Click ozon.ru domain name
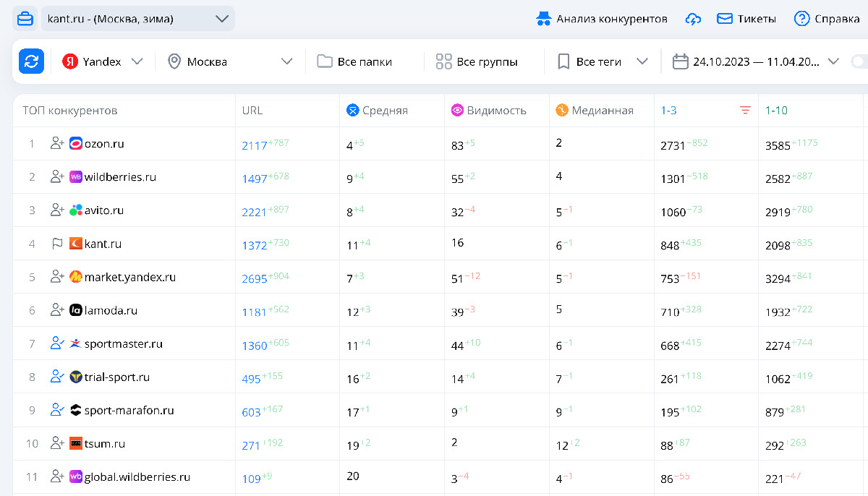Image resolution: width=868 pixels, height=496 pixels. [104, 143]
